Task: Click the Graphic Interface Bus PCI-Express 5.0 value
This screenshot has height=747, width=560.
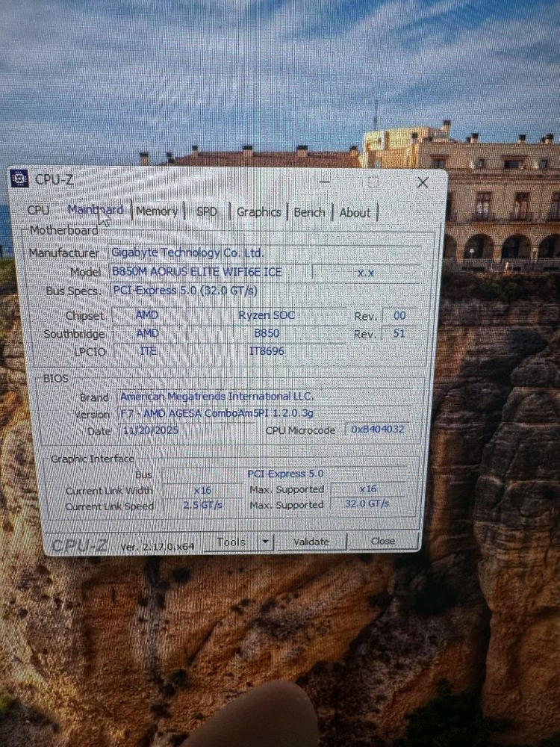Action: pos(284,474)
